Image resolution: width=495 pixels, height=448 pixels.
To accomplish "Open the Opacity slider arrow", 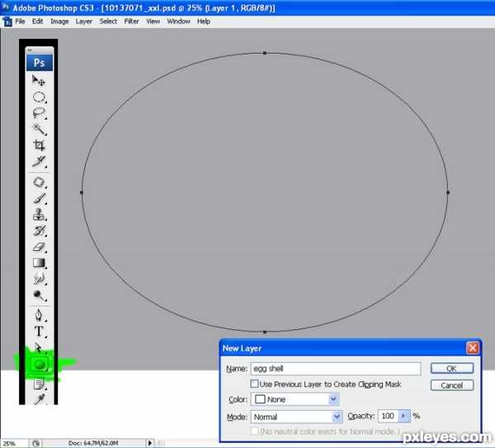I will [x=404, y=417].
